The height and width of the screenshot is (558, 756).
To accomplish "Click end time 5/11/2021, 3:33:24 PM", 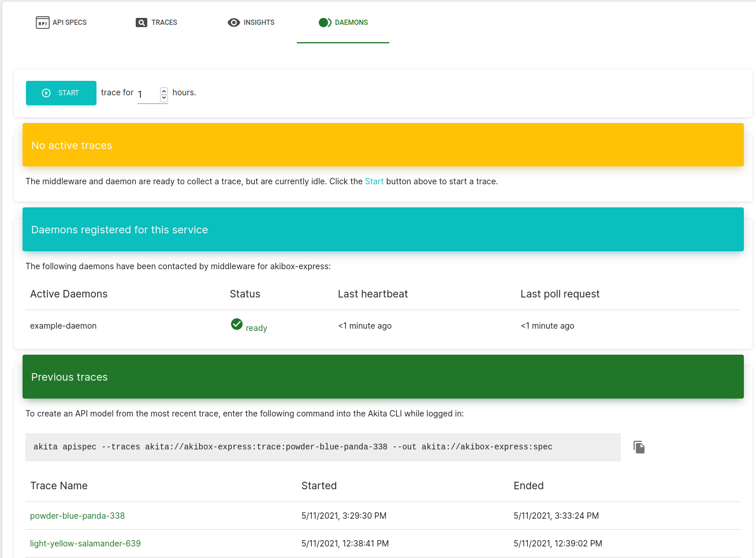I will click(556, 516).
